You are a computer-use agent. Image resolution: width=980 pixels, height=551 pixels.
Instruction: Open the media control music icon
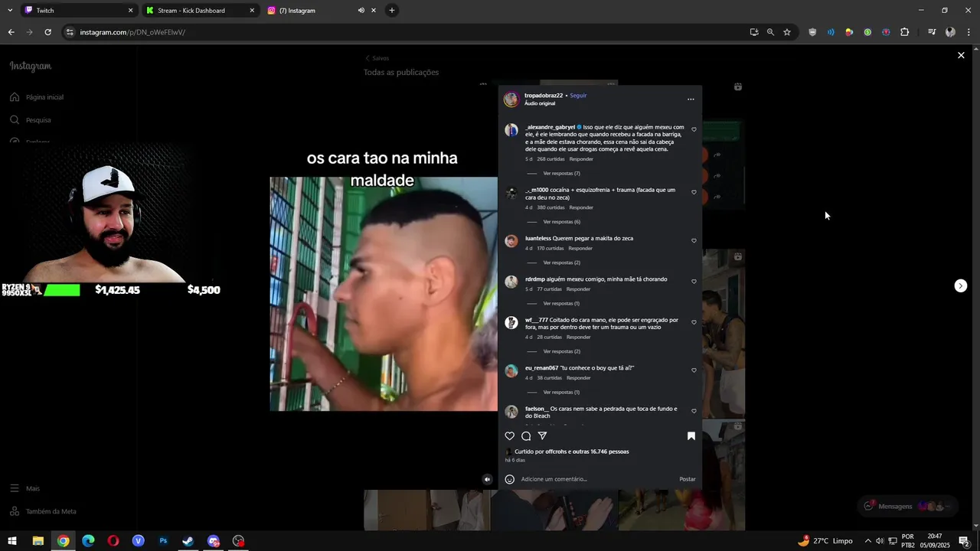pyautogui.click(x=932, y=32)
